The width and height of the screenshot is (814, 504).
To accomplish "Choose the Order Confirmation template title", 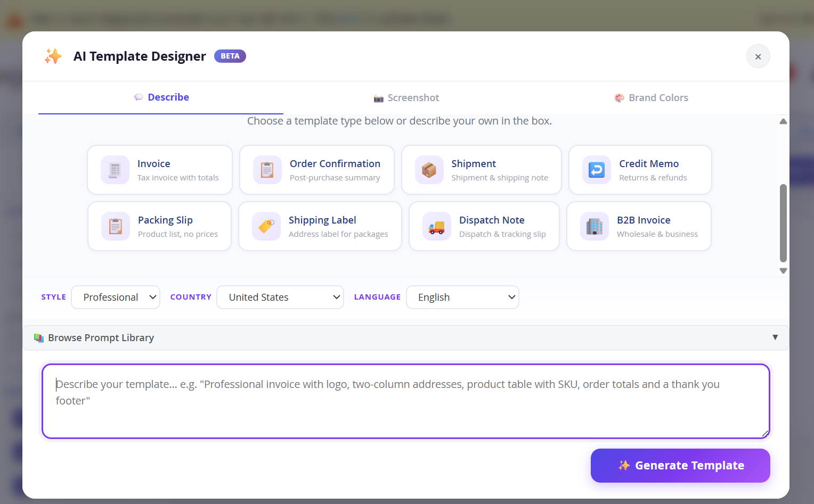I will point(335,164).
